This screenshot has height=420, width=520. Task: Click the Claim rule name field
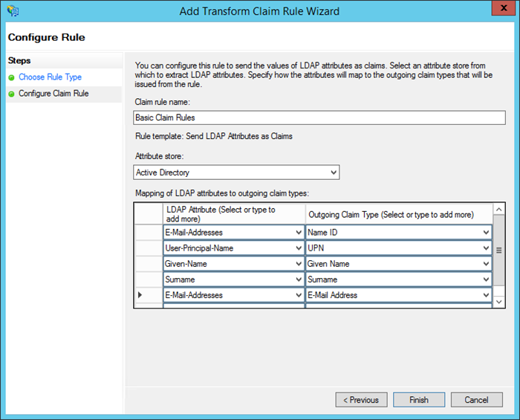coord(319,117)
